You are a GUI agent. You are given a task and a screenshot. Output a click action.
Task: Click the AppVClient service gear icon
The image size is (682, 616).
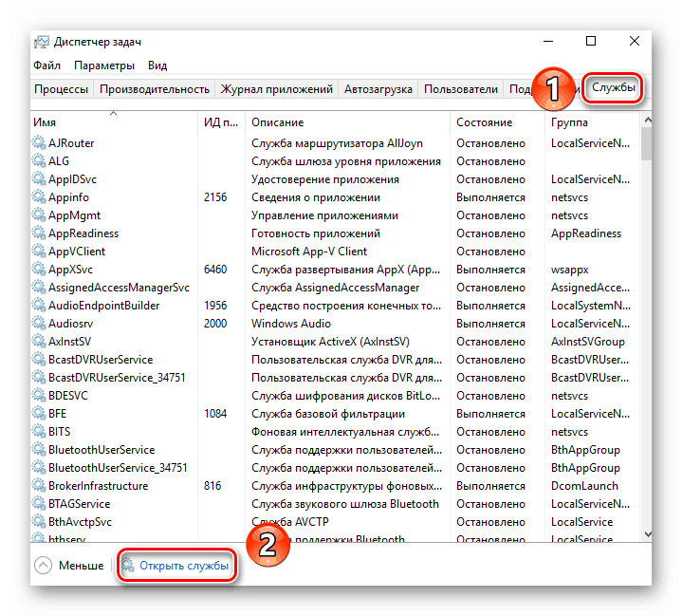point(39,251)
